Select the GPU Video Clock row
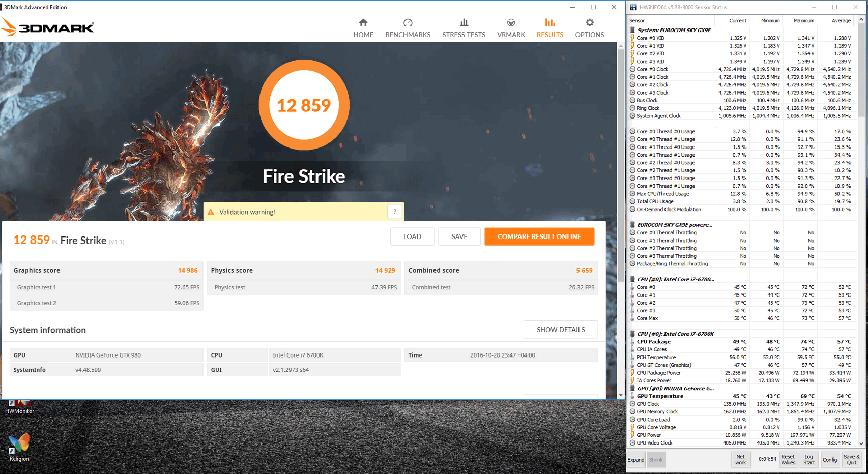The height and width of the screenshot is (474, 868). pos(742,443)
